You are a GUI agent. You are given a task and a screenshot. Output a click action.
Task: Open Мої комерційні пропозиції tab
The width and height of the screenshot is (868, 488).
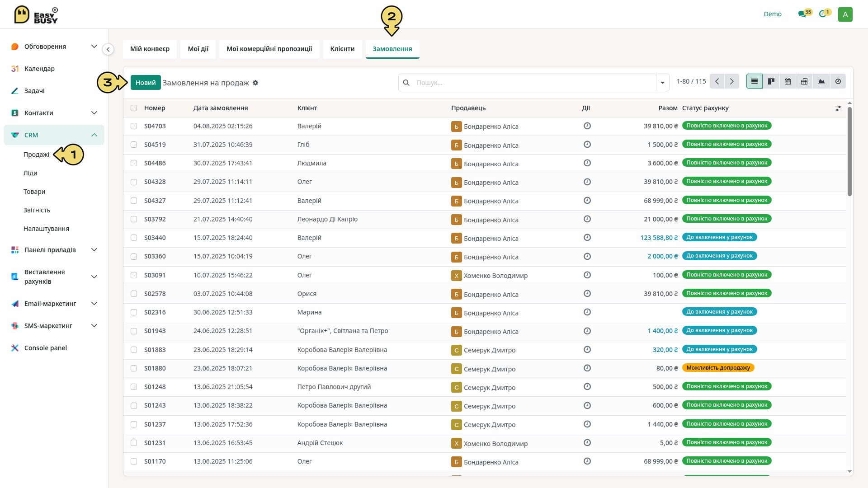(x=269, y=49)
